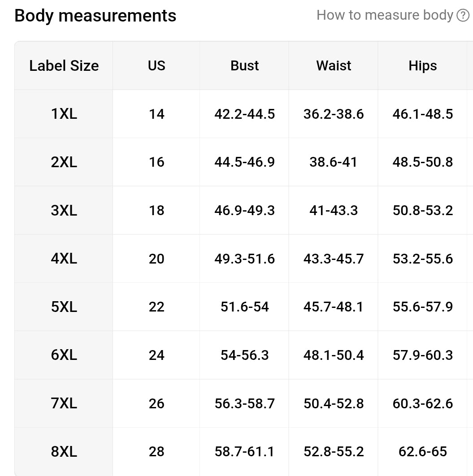Screen dimensions: 473x476
Task: Click the question mark help icon
Action: point(463,16)
